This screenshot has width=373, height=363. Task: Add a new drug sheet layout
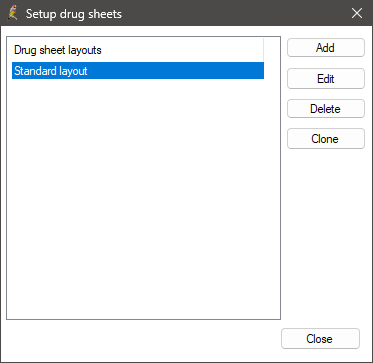click(326, 48)
